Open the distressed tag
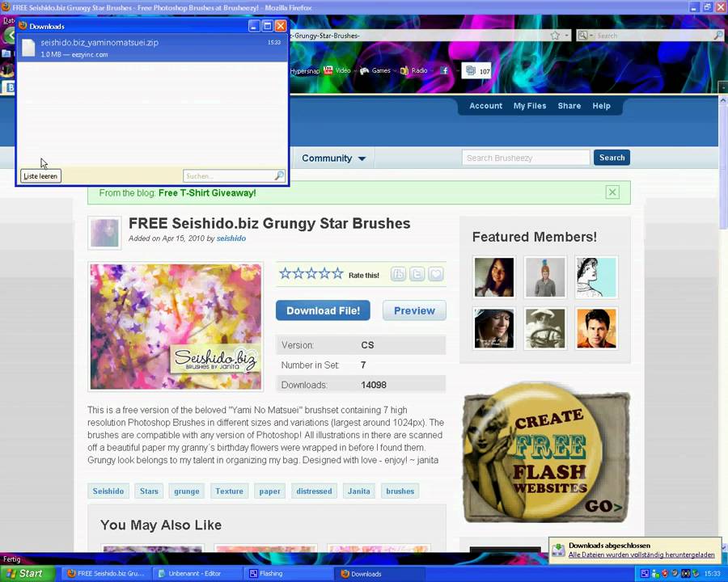The image size is (728, 582). tap(315, 491)
